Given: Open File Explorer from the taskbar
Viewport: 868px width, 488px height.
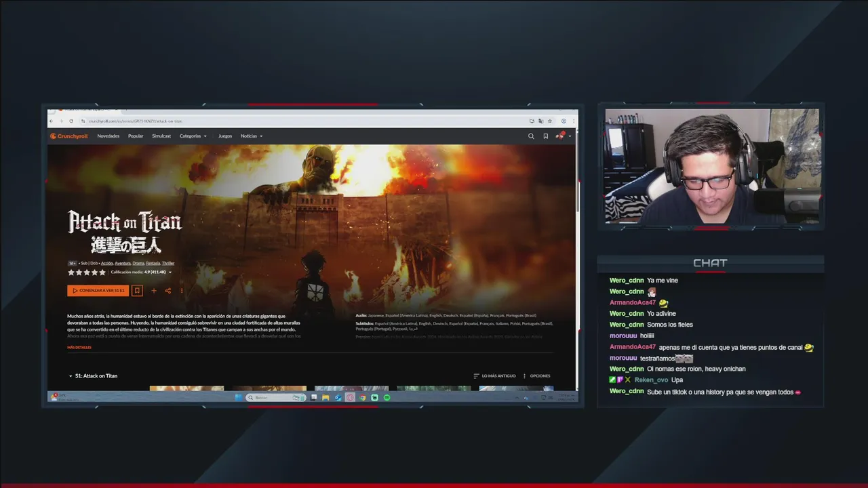Looking at the screenshot, I should 325,397.
